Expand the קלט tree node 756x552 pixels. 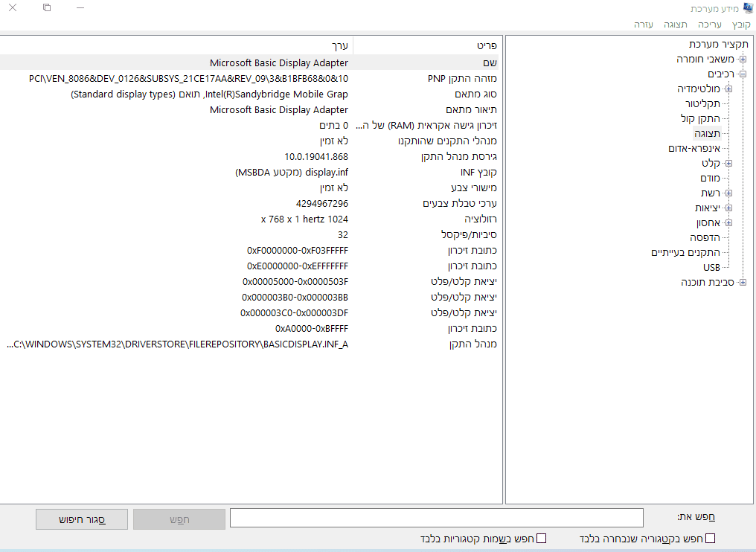click(x=729, y=164)
